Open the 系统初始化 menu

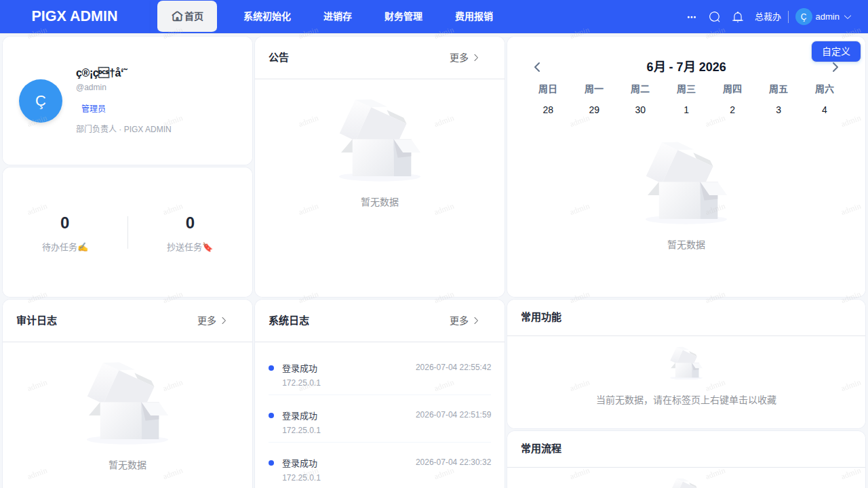pyautogui.click(x=267, y=16)
